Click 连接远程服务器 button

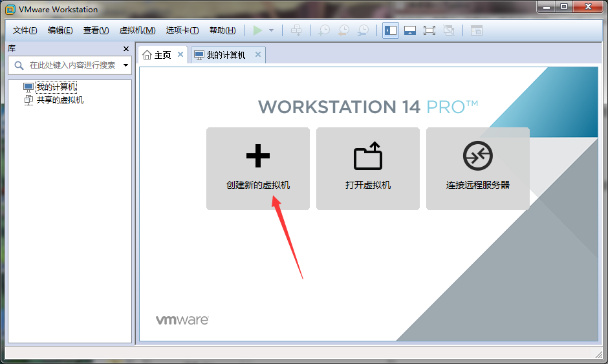478,169
